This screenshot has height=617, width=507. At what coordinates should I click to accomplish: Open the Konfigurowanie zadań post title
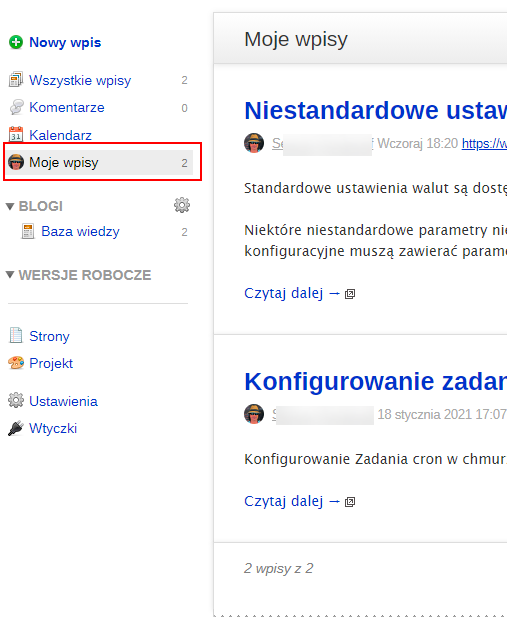point(376,381)
